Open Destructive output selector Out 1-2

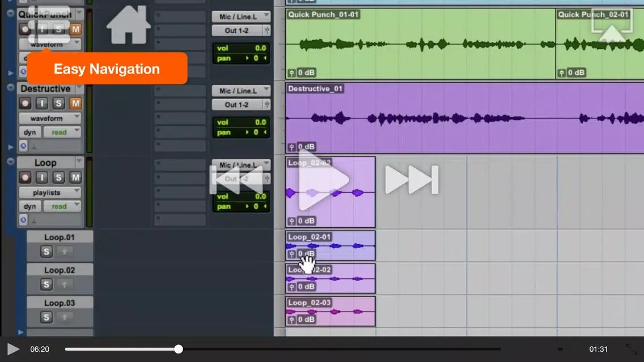click(241, 105)
